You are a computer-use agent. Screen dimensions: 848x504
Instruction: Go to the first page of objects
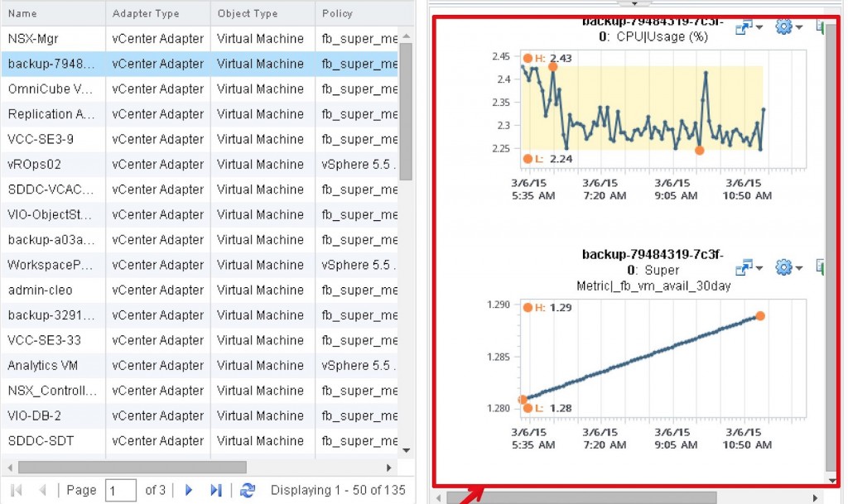14,490
